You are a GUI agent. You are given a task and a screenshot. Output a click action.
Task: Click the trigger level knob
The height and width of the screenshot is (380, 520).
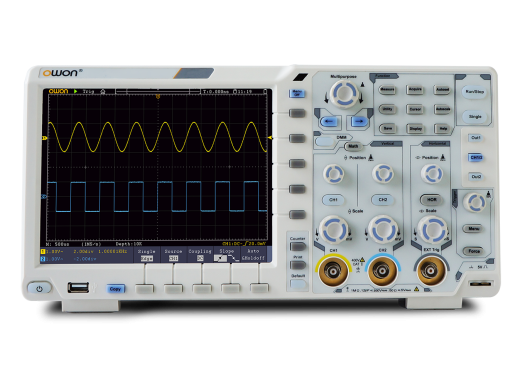475,202
